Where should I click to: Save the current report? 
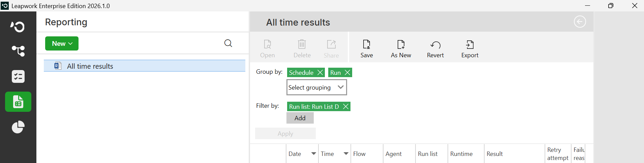click(x=367, y=49)
